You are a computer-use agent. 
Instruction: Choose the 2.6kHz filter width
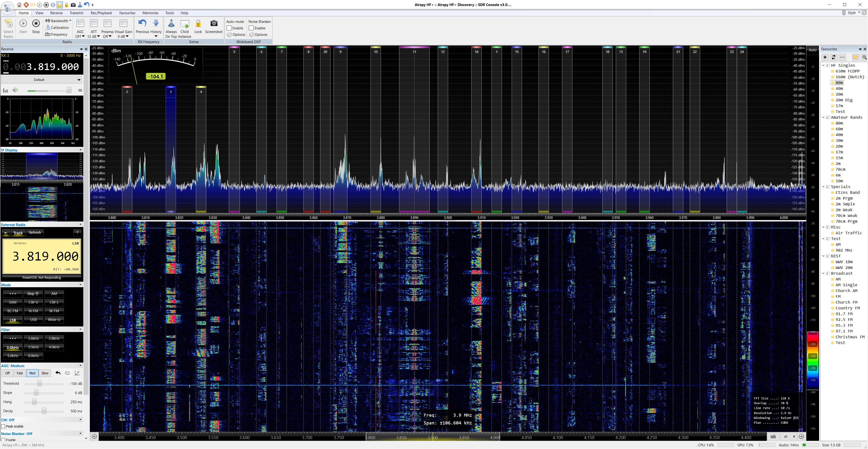click(33, 338)
